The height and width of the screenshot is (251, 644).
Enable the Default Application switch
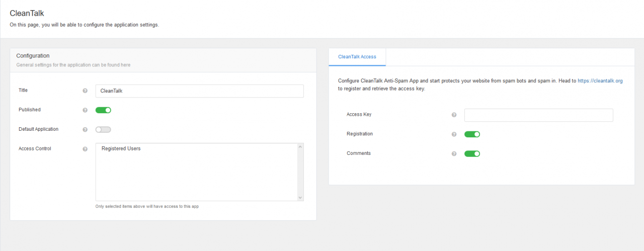103,129
